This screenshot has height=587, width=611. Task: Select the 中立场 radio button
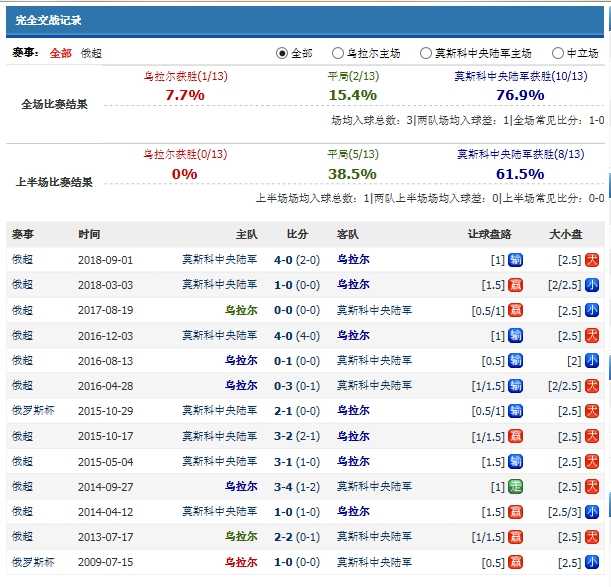coord(558,53)
